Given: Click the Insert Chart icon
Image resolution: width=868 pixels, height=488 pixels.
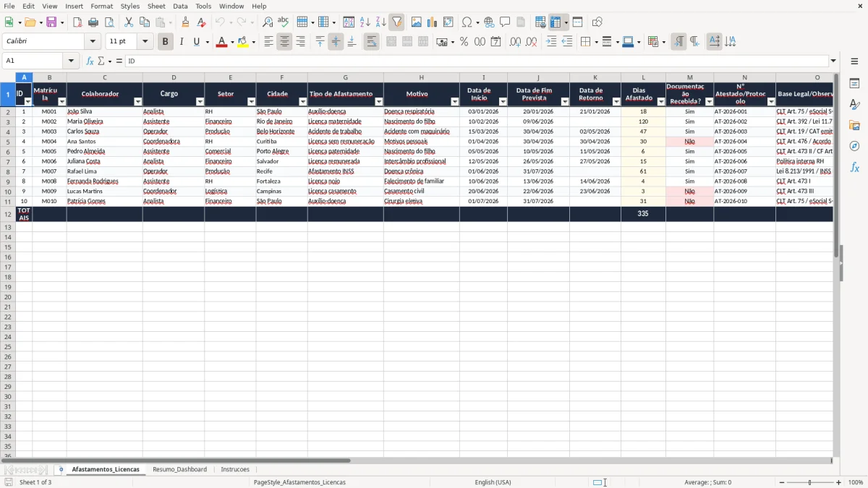Looking at the screenshot, I should [x=433, y=22].
